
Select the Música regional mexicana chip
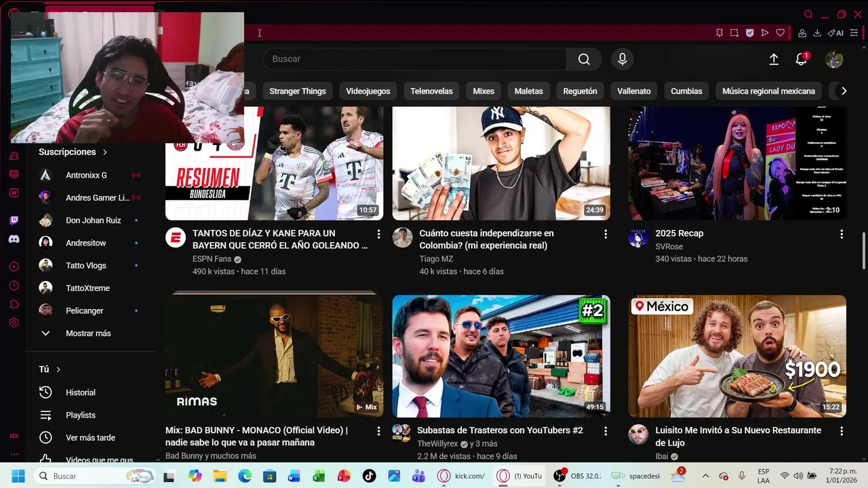pos(768,91)
